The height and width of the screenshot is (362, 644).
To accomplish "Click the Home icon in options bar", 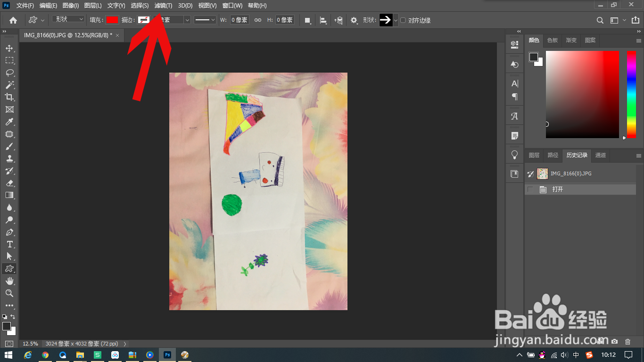I will (x=13, y=20).
